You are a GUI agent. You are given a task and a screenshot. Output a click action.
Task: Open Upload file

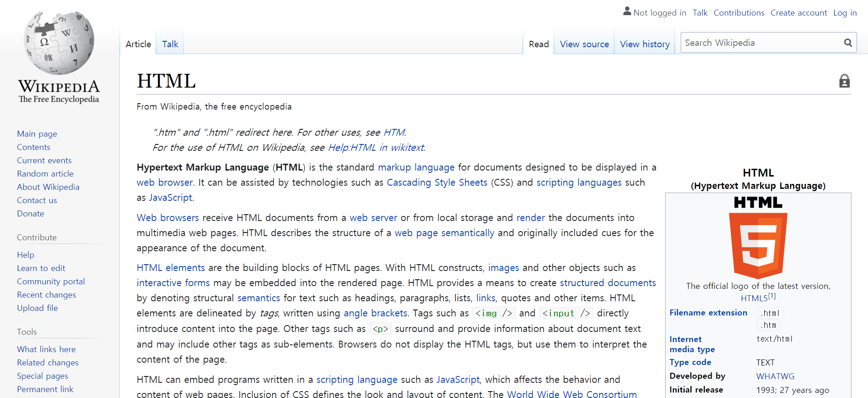[x=37, y=308]
